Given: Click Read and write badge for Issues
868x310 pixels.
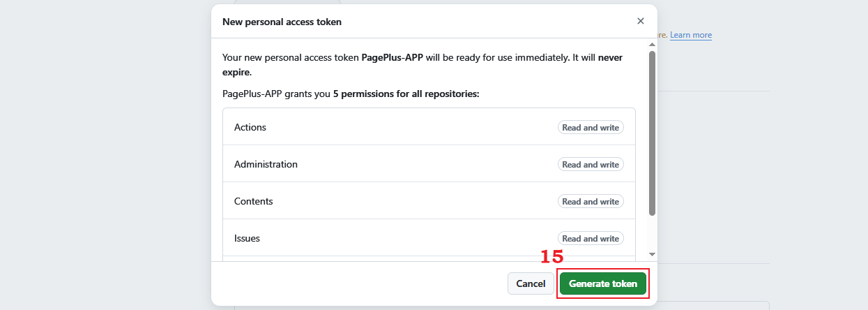Looking at the screenshot, I should [x=591, y=238].
